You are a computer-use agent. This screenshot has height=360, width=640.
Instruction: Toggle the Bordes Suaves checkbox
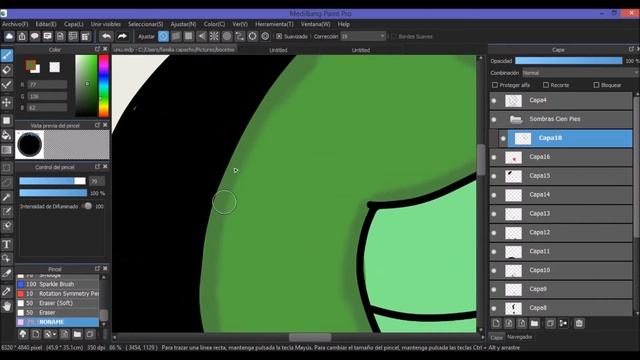tap(394, 36)
